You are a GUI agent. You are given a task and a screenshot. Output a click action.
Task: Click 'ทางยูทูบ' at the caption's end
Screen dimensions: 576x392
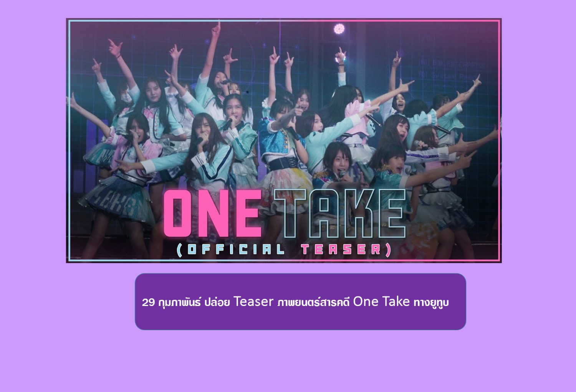pyautogui.click(x=431, y=303)
